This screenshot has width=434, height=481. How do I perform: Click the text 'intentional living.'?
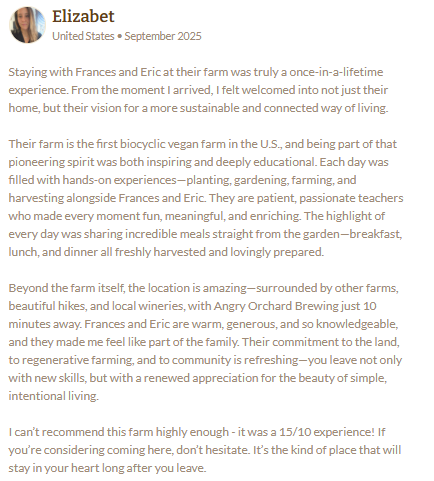tap(54, 396)
